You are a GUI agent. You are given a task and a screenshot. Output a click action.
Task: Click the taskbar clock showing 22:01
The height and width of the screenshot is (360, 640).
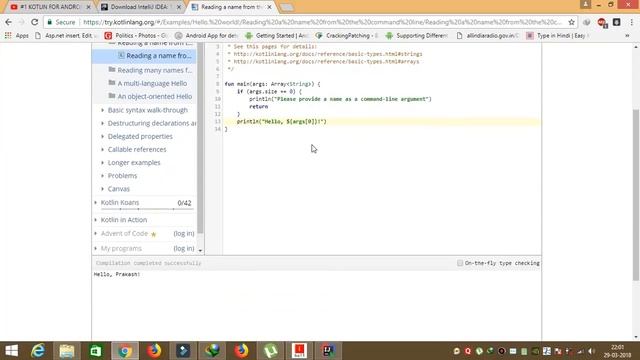coord(618,351)
